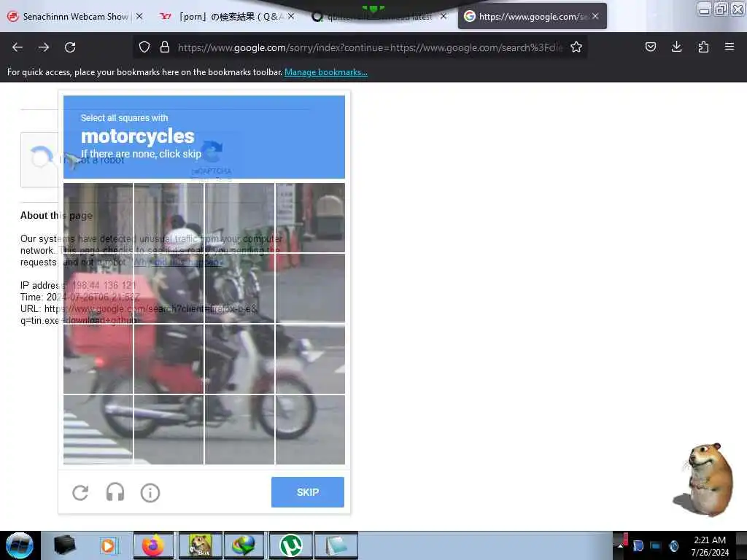Switch to the audio challenge headphones icon
747x560 pixels.
pyautogui.click(x=115, y=492)
